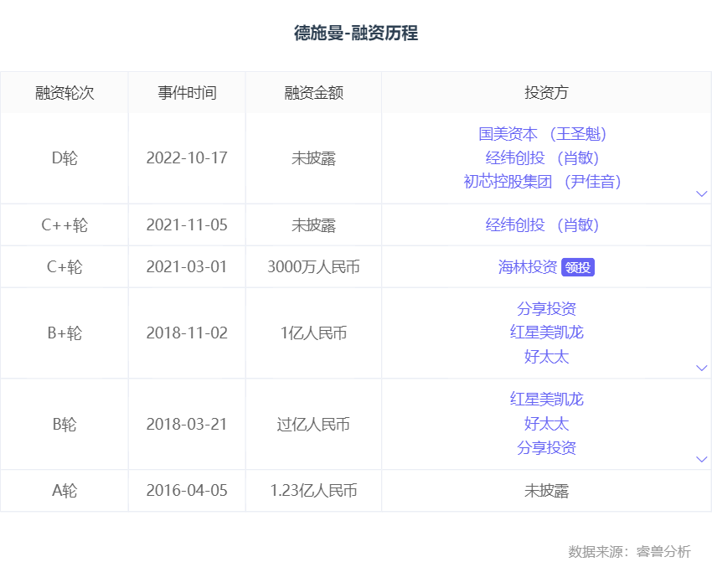Click the 数据来源：睿兽分析 source note
The height and width of the screenshot is (588, 712).
pyautogui.click(x=629, y=552)
